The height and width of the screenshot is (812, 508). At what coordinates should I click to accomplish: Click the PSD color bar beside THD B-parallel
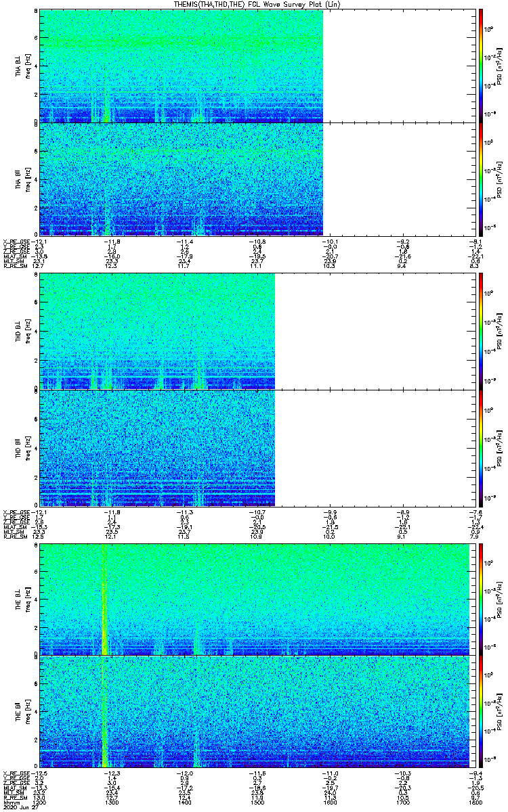pyautogui.click(x=481, y=447)
